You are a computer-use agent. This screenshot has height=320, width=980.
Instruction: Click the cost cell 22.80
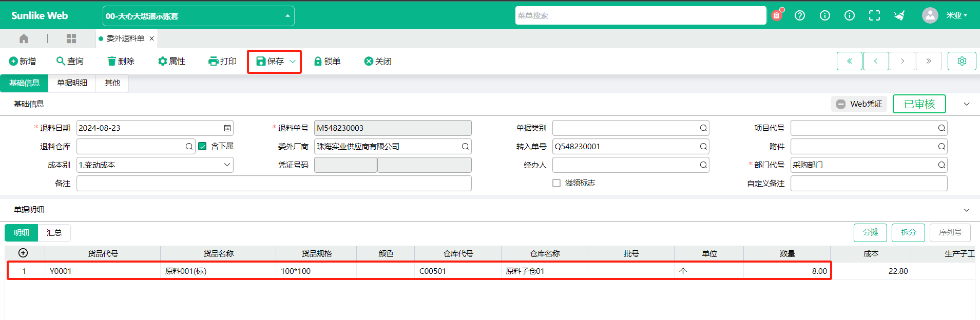pos(871,271)
